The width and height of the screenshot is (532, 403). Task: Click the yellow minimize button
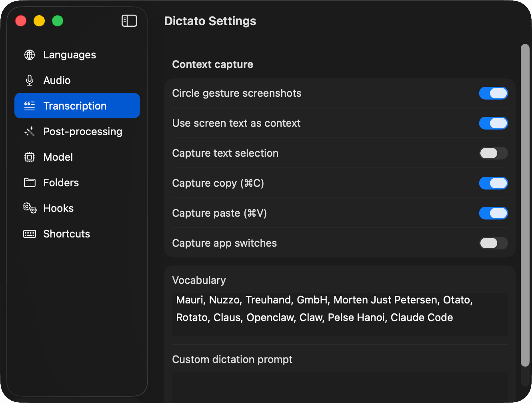tap(39, 21)
